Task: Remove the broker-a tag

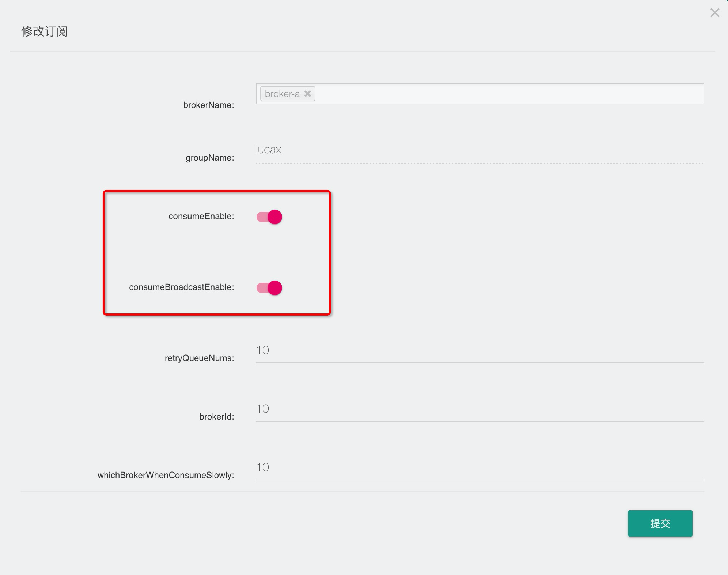Action: tap(308, 94)
